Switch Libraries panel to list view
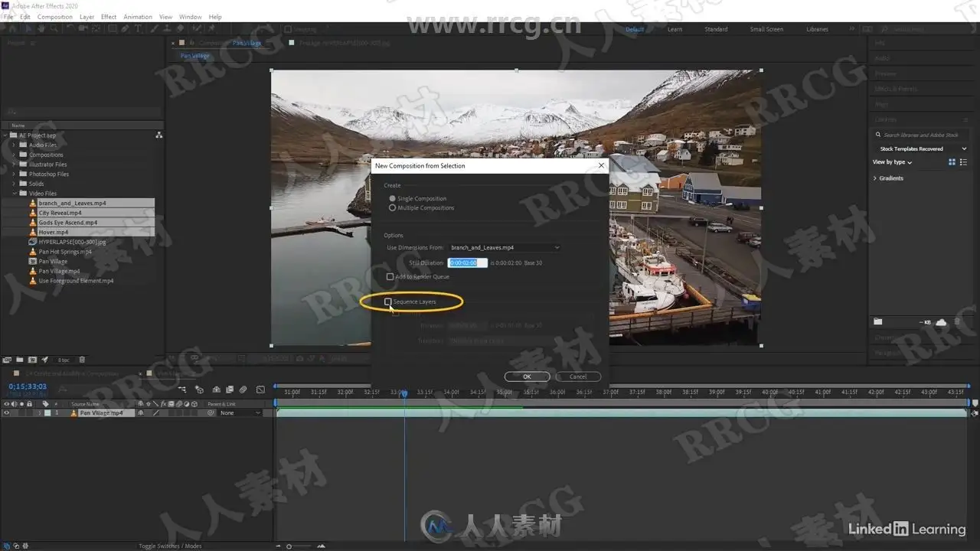Viewport: 980px width, 551px height. (x=963, y=162)
